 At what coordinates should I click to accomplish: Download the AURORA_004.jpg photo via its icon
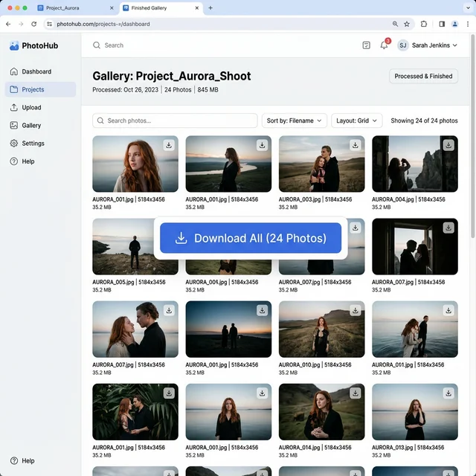pos(448,145)
